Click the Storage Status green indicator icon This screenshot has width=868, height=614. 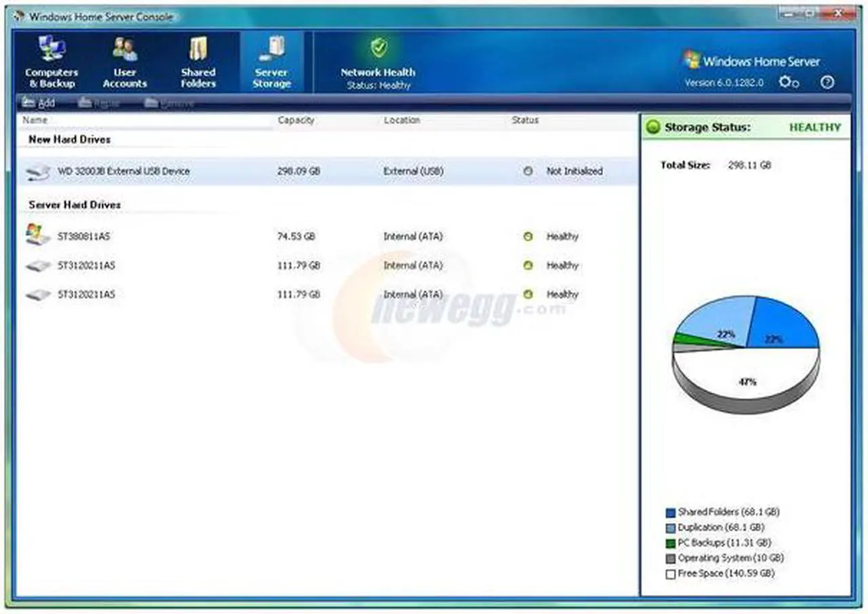(653, 127)
